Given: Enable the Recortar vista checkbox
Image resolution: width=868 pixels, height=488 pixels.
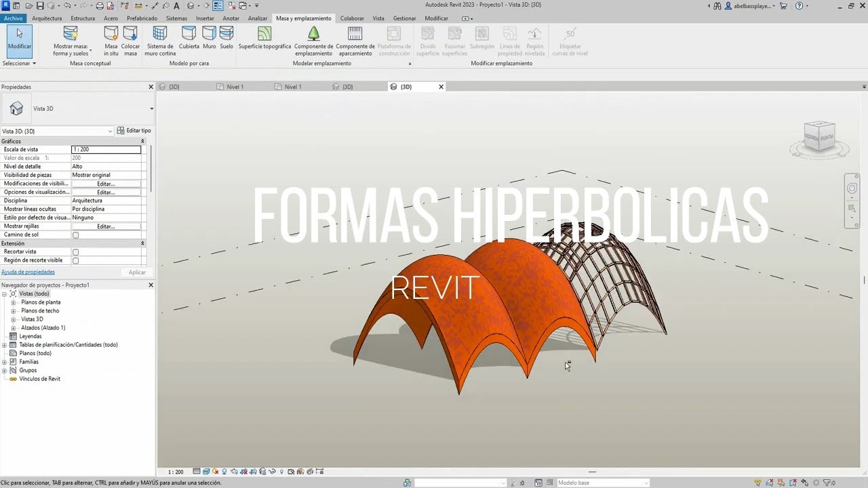Looking at the screenshot, I should [x=75, y=252].
